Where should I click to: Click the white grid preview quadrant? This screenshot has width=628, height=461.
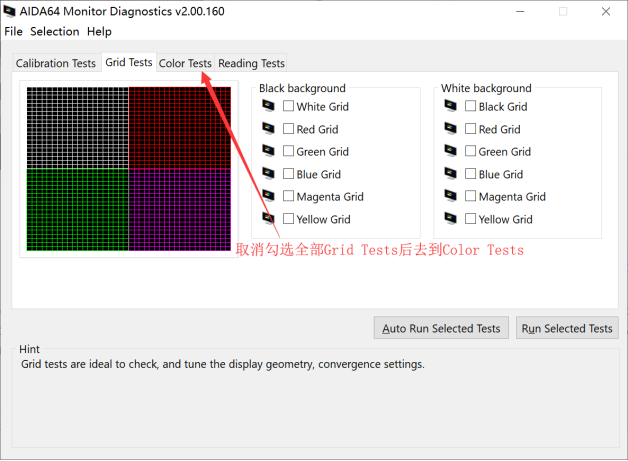coord(78,128)
